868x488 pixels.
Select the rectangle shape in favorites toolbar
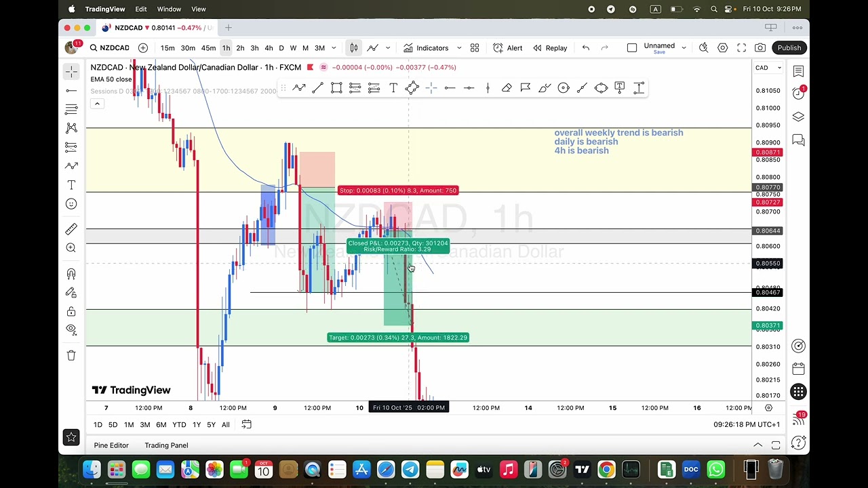(336, 88)
